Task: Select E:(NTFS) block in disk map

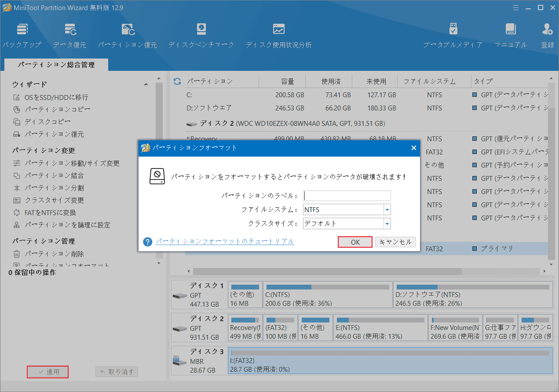Action: pos(380,327)
